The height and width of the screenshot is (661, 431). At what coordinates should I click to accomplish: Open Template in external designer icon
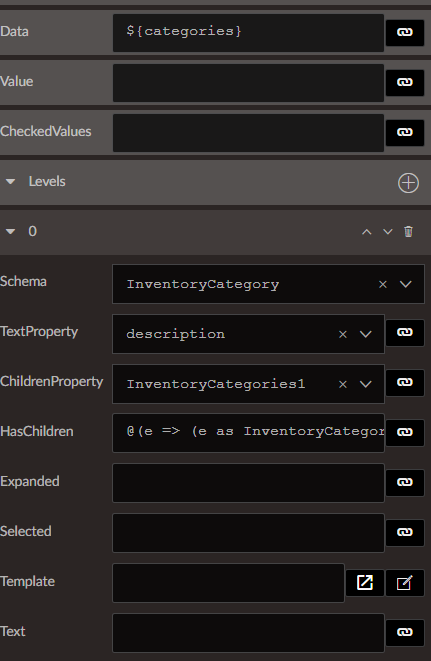coord(365,583)
